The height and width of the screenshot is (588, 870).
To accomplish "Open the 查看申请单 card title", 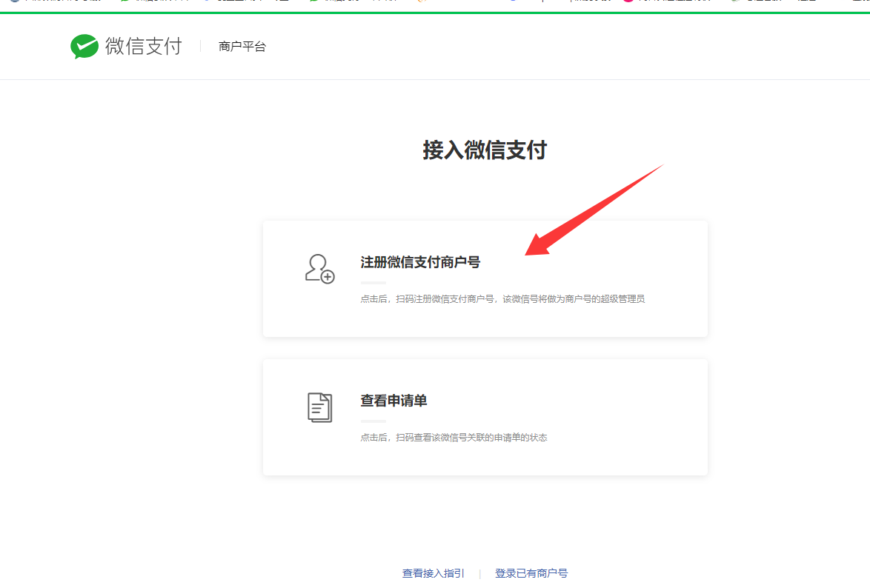I will point(394,401).
